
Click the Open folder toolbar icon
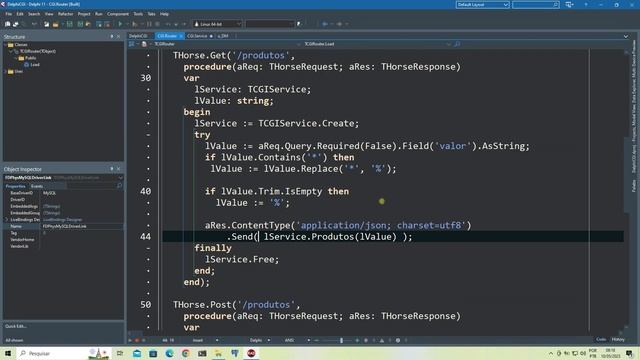[x=56, y=24]
